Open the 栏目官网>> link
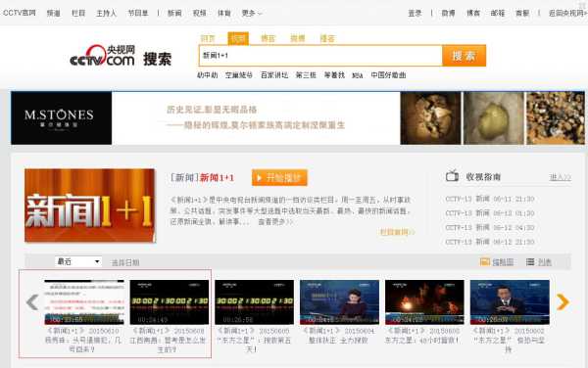 [x=398, y=233]
